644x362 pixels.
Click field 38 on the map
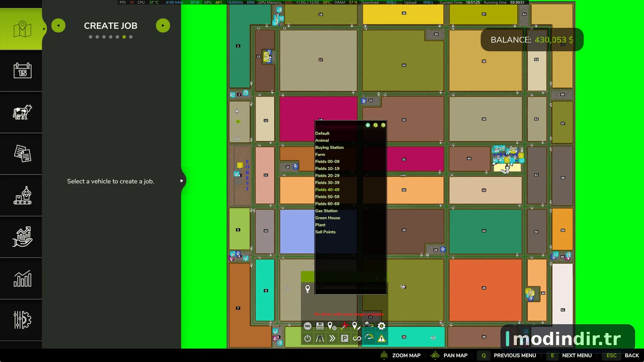click(485, 61)
